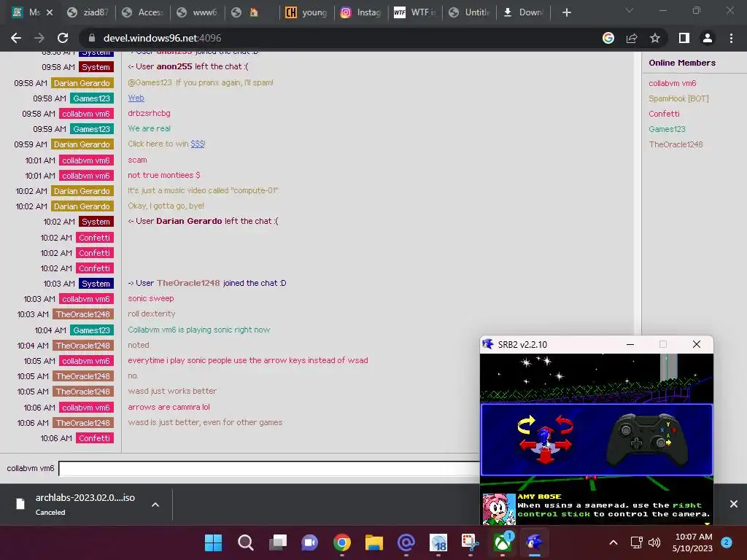747x560 pixels.
Task: Click the 'scam' chat message
Action: click(137, 160)
